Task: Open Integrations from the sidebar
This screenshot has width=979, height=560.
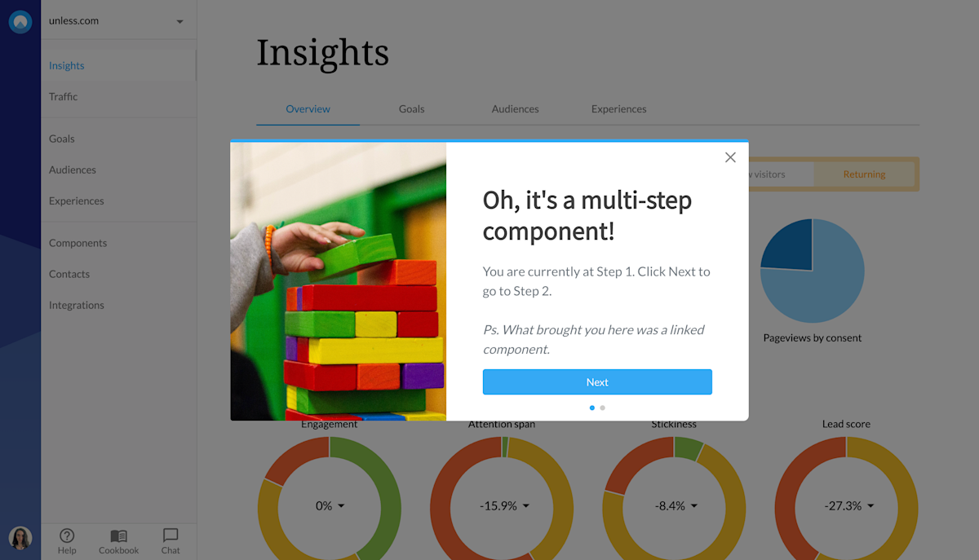Action: point(76,304)
